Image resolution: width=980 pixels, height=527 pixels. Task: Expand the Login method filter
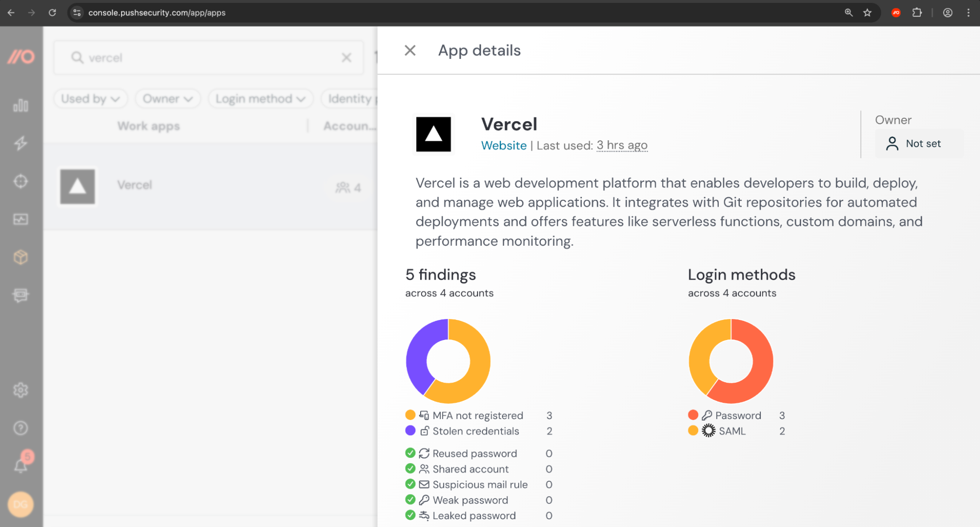260,98
